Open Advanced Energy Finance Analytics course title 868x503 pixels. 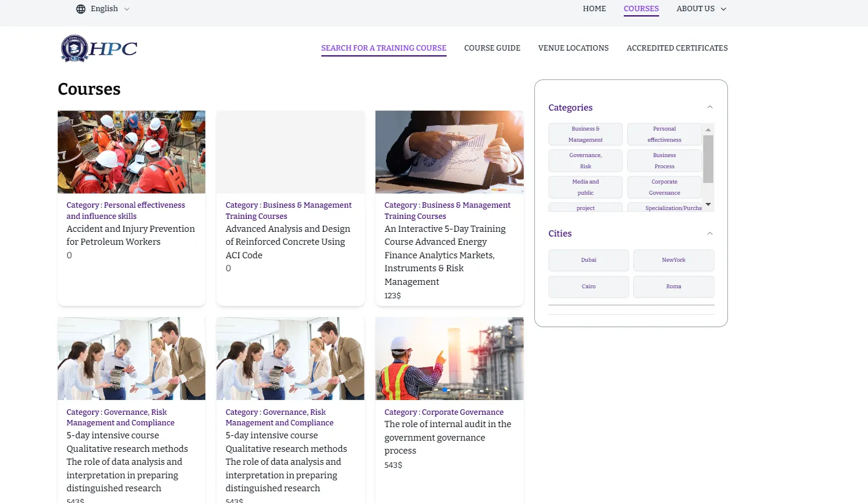[x=445, y=255]
